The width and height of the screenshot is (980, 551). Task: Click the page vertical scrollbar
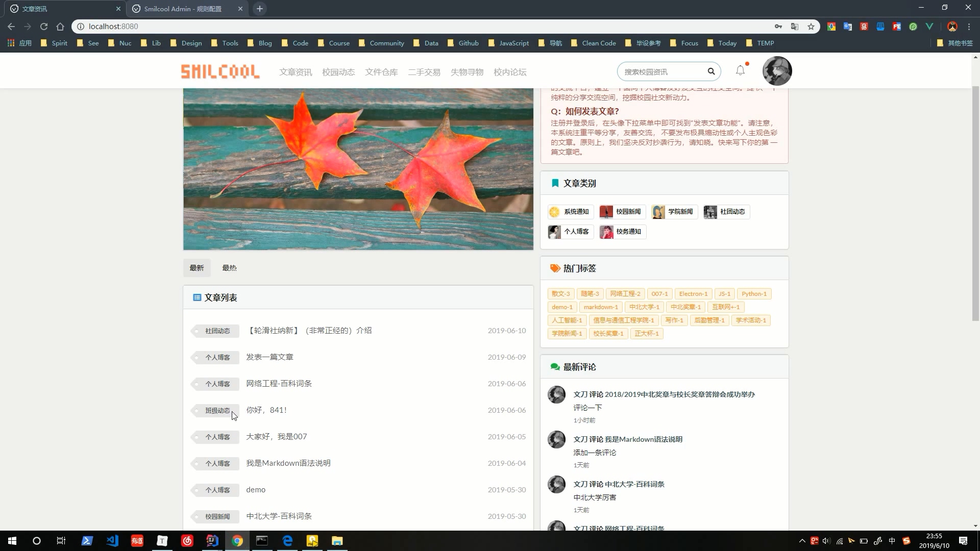pos(975,204)
